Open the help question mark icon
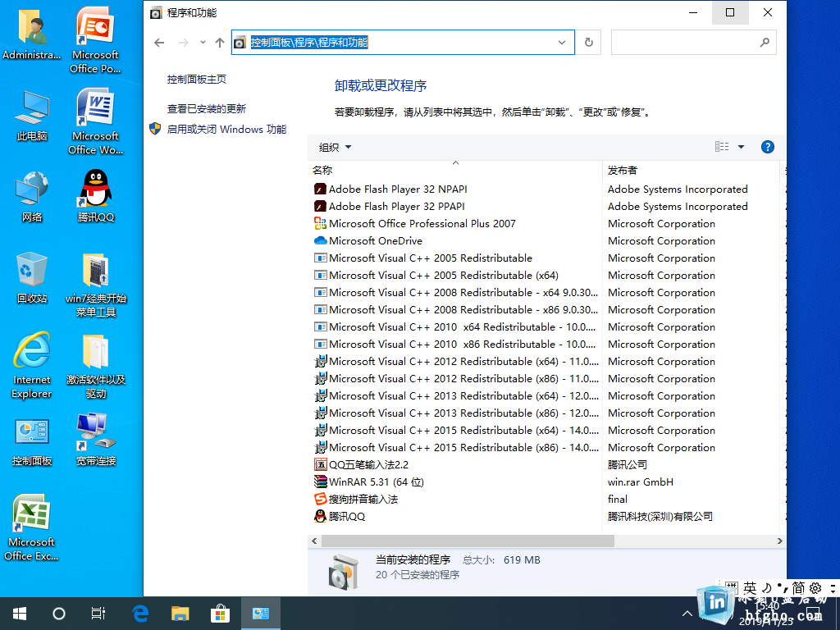Screen dimensions: 840x630 [767, 147]
